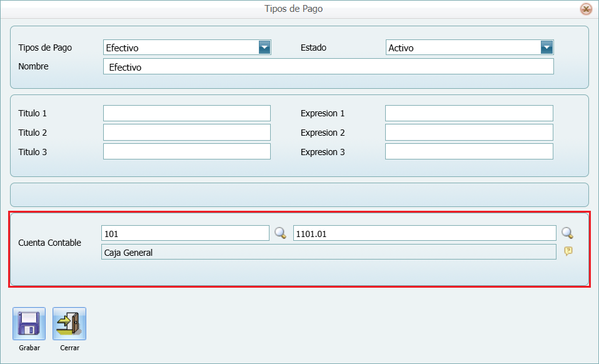Image resolution: width=599 pixels, height=364 pixels.
Task: Click the Grabar save floppy disk icon
Action: 29,323
